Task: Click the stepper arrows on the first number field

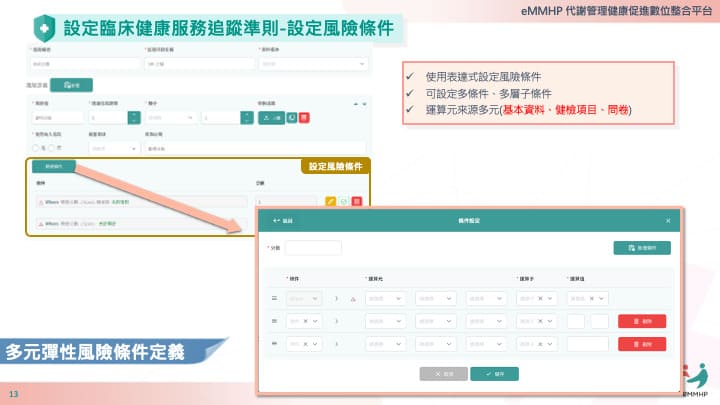Action: 133,117
